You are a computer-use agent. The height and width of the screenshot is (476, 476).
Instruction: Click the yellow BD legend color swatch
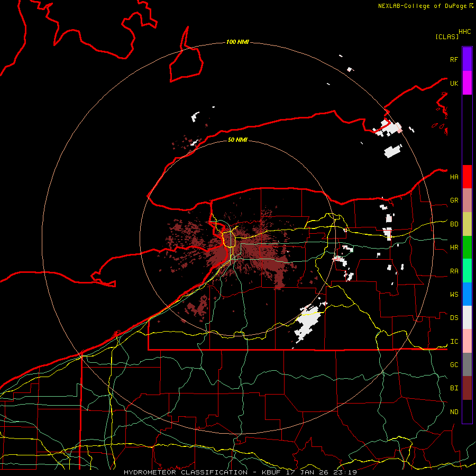467,224
